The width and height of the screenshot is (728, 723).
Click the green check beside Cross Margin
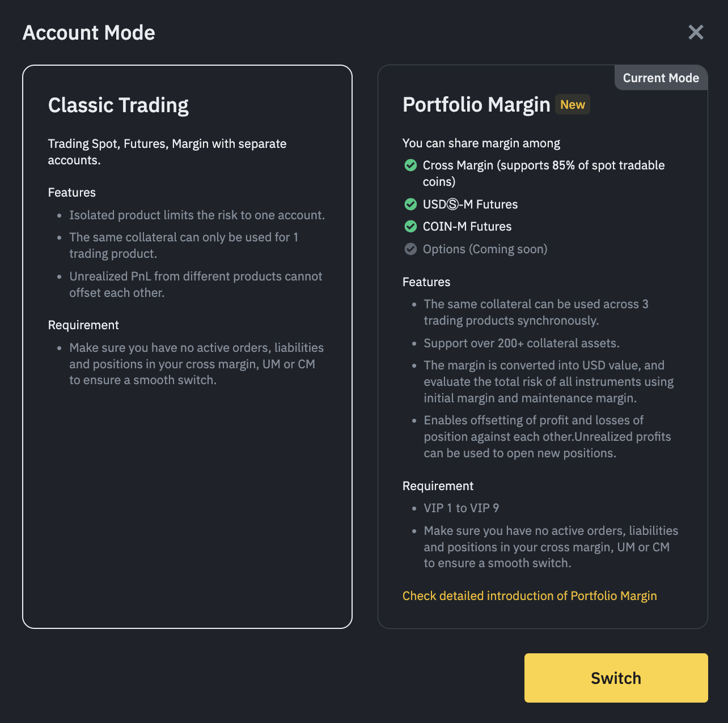(410, 165)
